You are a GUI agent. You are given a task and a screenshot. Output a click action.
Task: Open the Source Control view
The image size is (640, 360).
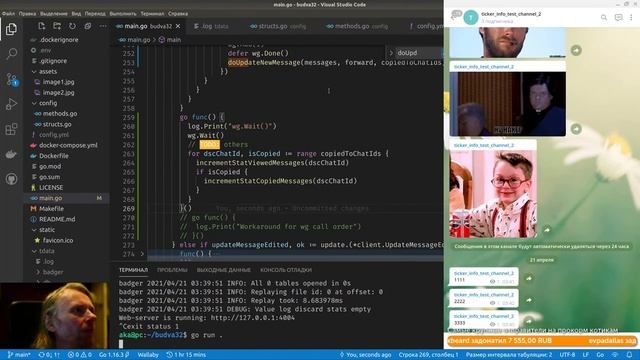tap(11, 79)
